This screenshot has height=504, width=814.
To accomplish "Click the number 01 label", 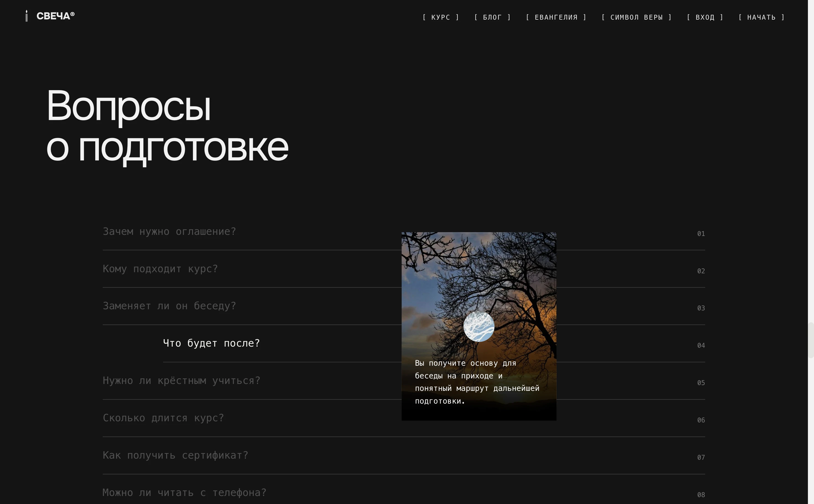I will click(x=701, y=234).
